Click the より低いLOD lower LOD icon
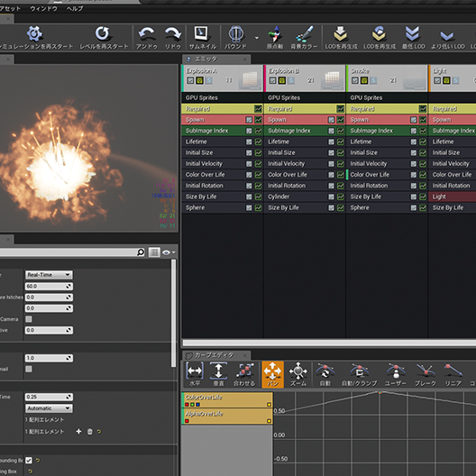Screen dimensions: 476x476 (447, 36)
